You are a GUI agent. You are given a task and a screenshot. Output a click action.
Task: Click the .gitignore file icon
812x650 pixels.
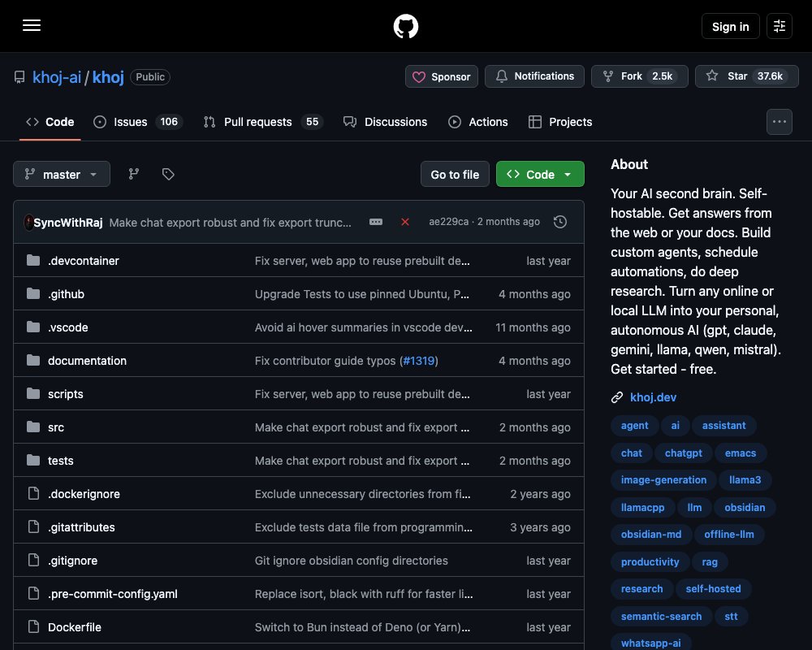(x=33, y=560)
